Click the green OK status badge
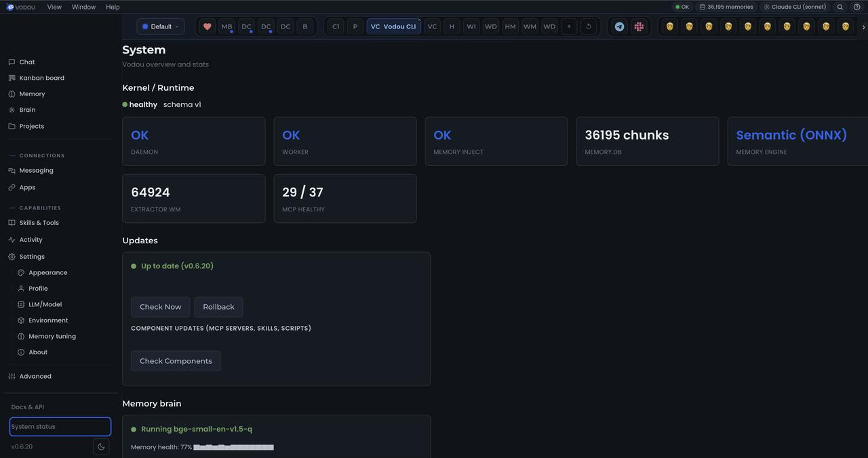This screenshot has height=458, width=868. [x=682, y=7]
